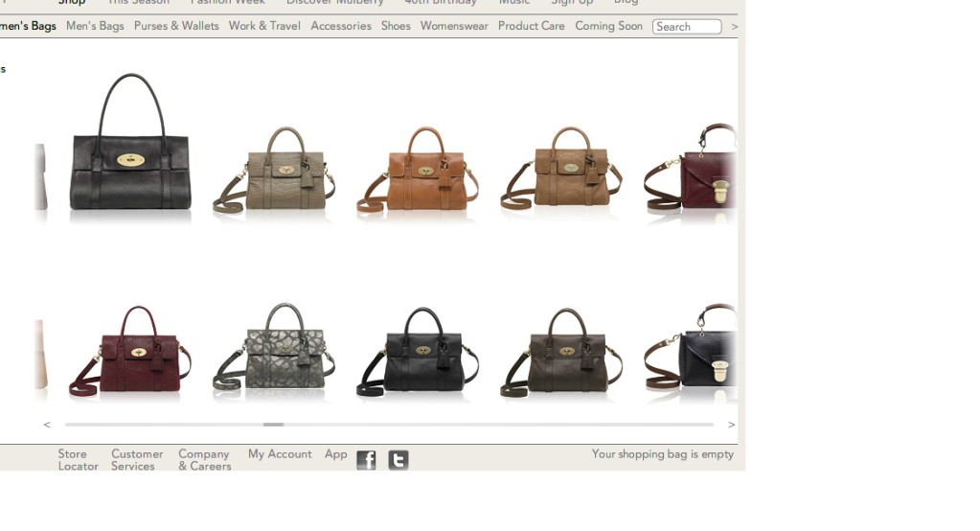Open the Womenswear category
Viewport: 980px width, 531px height.
point(454,26)
